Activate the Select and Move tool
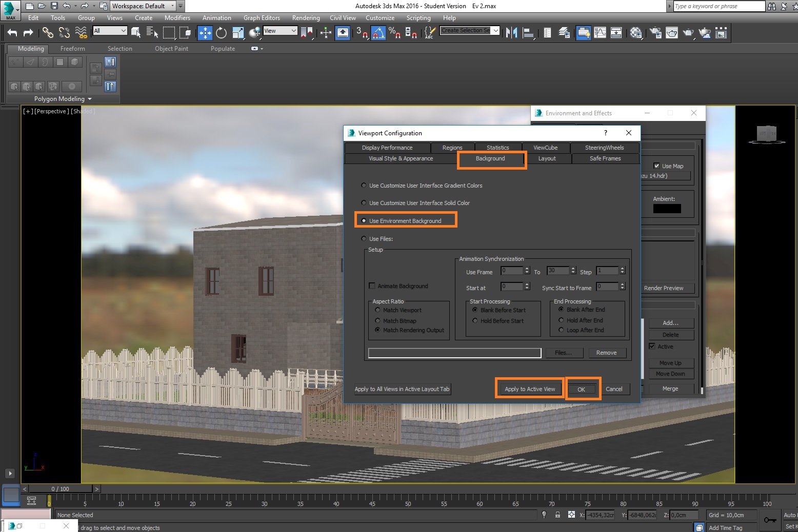 coord(205,33)
